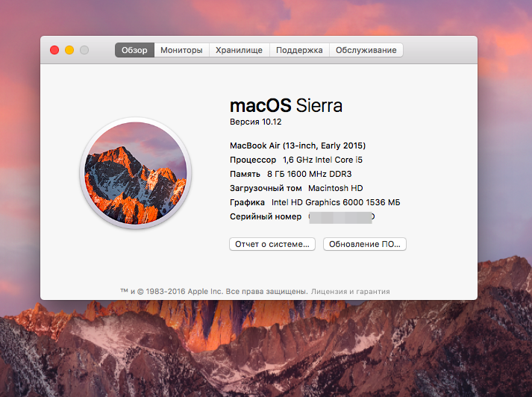Open the Мониторы tab
This screenshot has height=397, width=532.
pyautogui.click(x=181, y=50)
